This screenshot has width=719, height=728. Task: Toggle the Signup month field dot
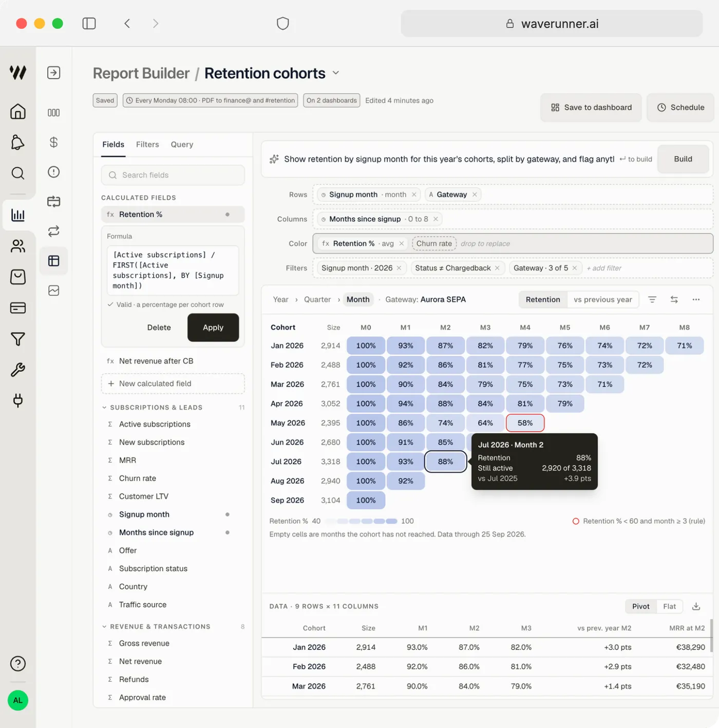pyautogui.click(x=228, y=514)
